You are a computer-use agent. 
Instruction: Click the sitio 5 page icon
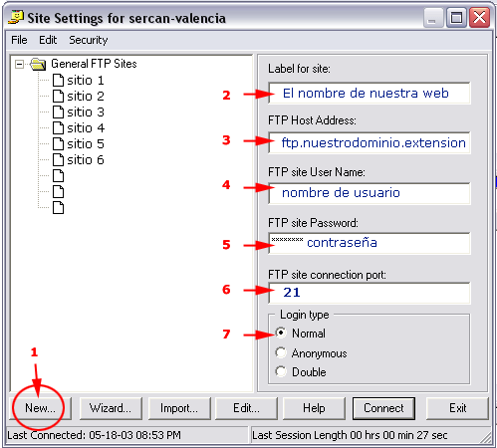(x=58, y=144)
